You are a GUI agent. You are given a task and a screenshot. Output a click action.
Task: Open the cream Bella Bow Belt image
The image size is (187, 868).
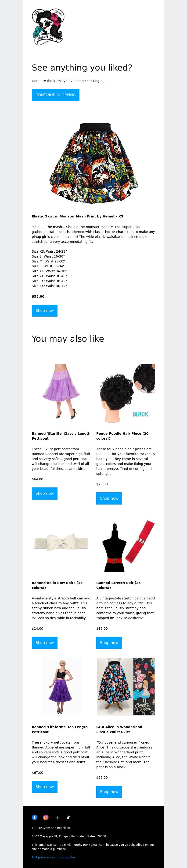pyautogui.click(x=61, y=543)
